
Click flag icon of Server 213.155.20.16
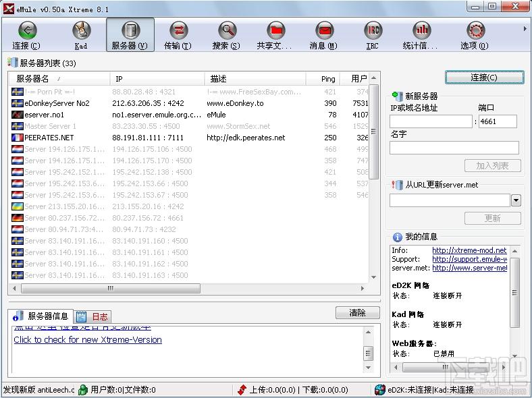[18, 206]
